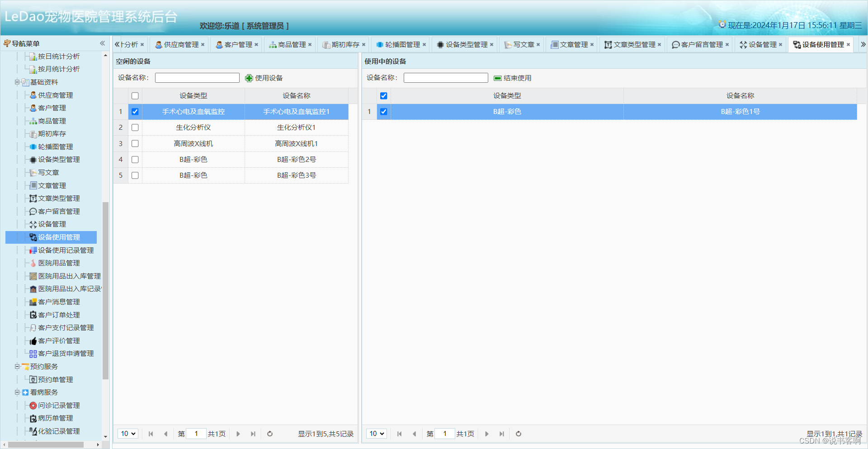The image size is (868, 449).
Task: Click the sidebar vertical scrollbar
Action: (106, 290)
